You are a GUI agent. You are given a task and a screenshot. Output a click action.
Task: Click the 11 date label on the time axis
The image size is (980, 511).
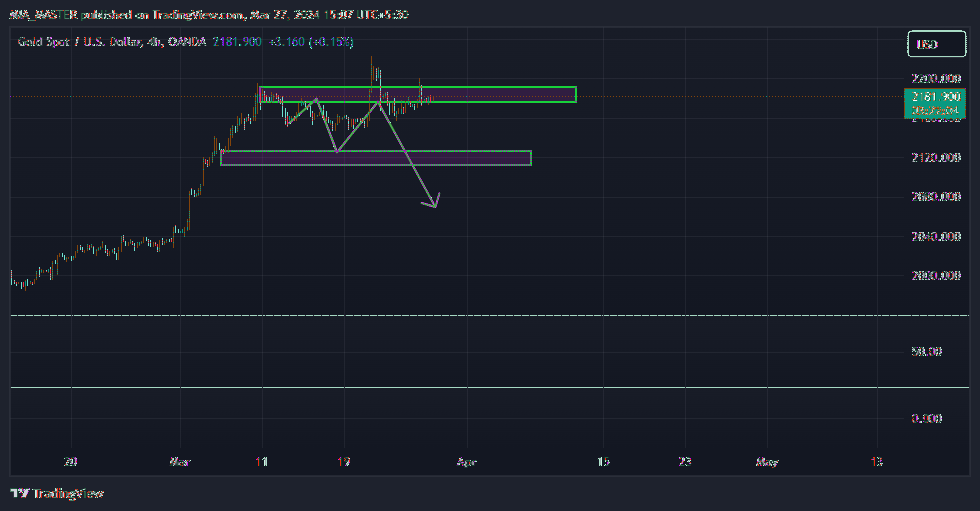pos(261,462)
